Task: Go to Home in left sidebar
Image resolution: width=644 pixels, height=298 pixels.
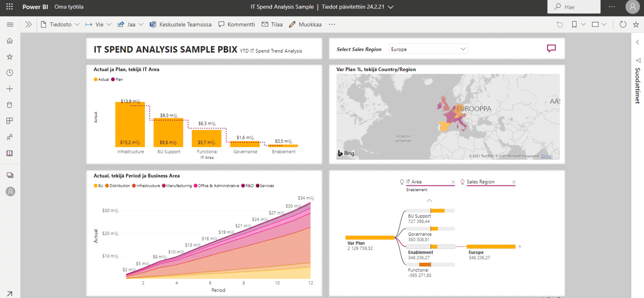Action: pyautogui.click(x=10, y=41)
